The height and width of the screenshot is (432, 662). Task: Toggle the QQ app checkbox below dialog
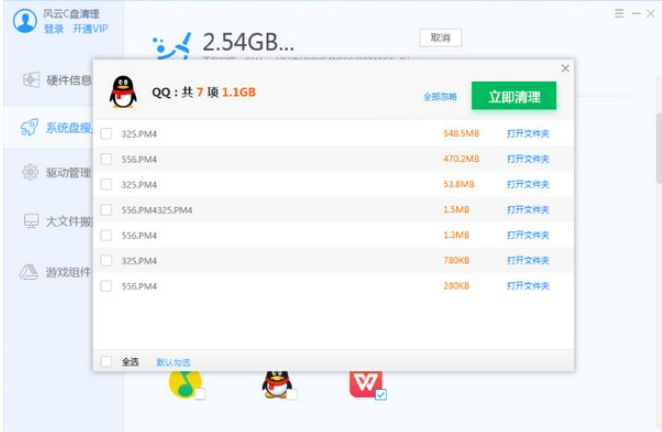[292, 394]
